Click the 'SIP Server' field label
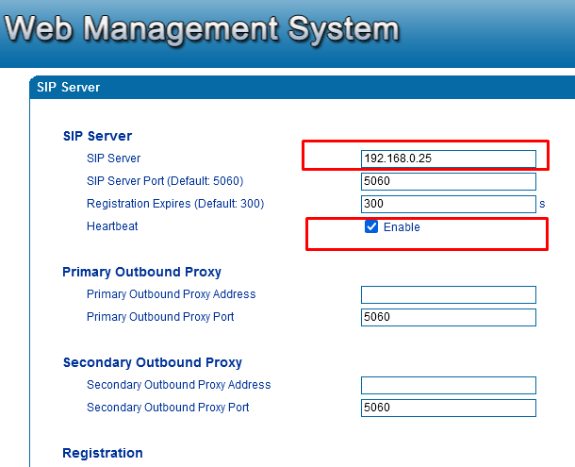Viewport: 575px width, 467px height. tap(113, 158)
